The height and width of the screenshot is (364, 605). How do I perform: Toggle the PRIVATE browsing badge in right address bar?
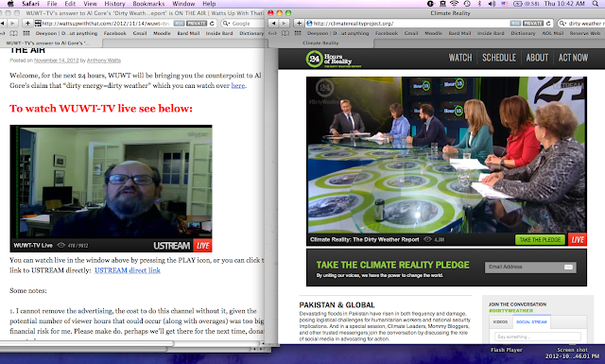533,24
